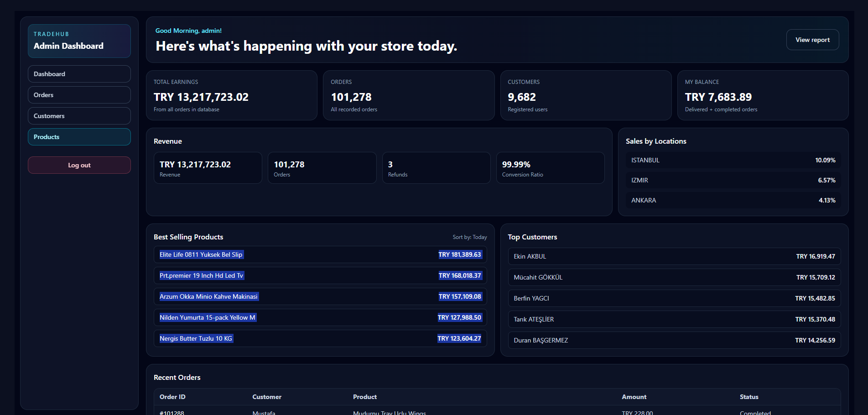868x415 pixels.
Task: Click Prt.premier 19 Inch Hd Led Tv
Action: [202, 275]
